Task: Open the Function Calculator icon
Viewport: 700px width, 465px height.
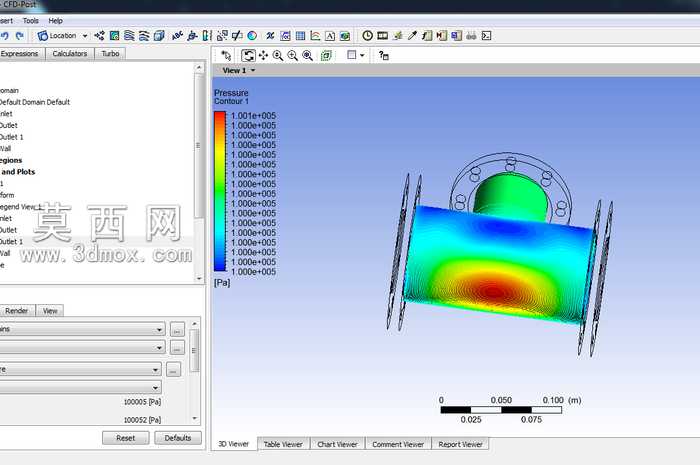Action: (427, 36)
